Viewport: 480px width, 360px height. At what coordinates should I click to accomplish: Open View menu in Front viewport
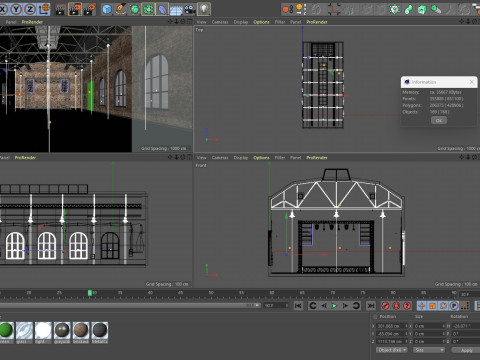(201, 158)
